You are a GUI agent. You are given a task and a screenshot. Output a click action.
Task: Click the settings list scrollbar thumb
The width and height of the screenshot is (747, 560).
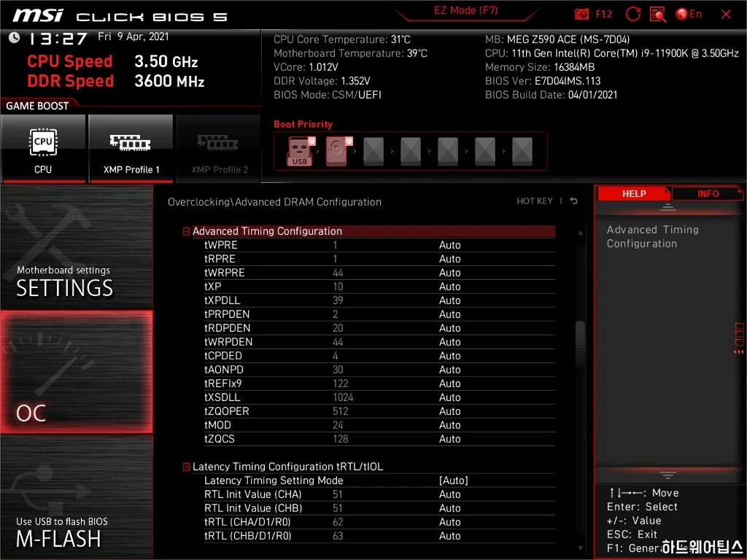(x=580, y=344)
